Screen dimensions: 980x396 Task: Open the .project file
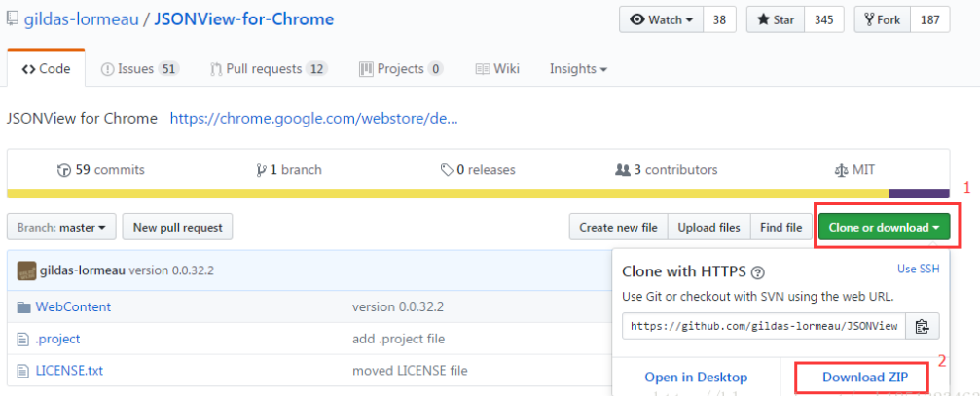click(x=57, y=339)
